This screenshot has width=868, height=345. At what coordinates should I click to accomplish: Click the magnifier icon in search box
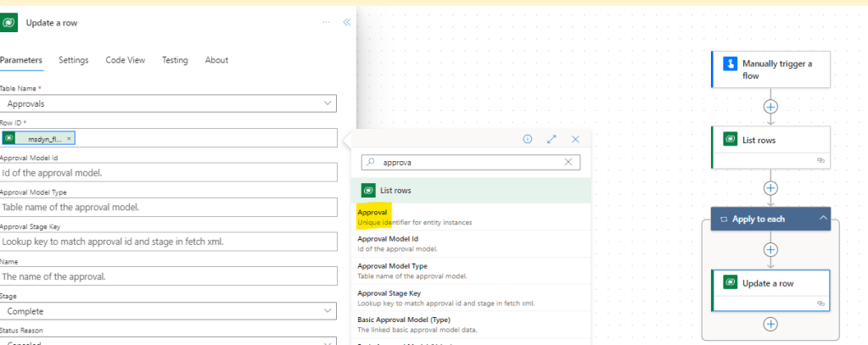(371, 162)
